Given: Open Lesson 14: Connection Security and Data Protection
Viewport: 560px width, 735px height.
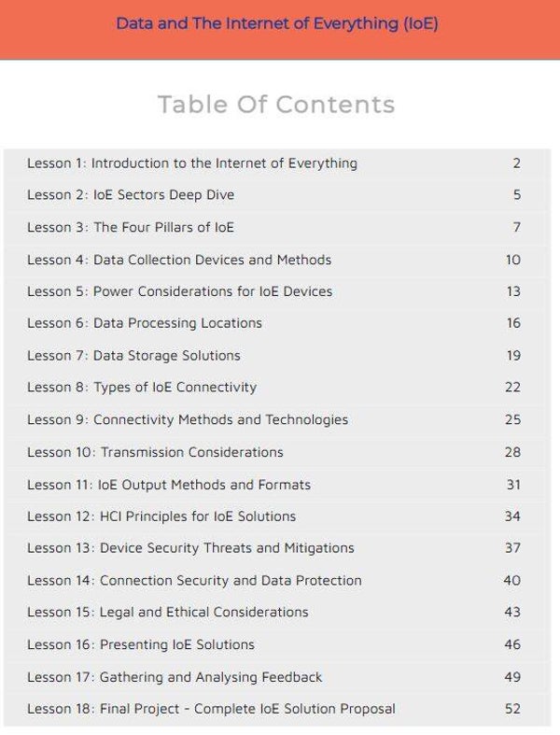Looking at the screenshot, I should (194, 580).
